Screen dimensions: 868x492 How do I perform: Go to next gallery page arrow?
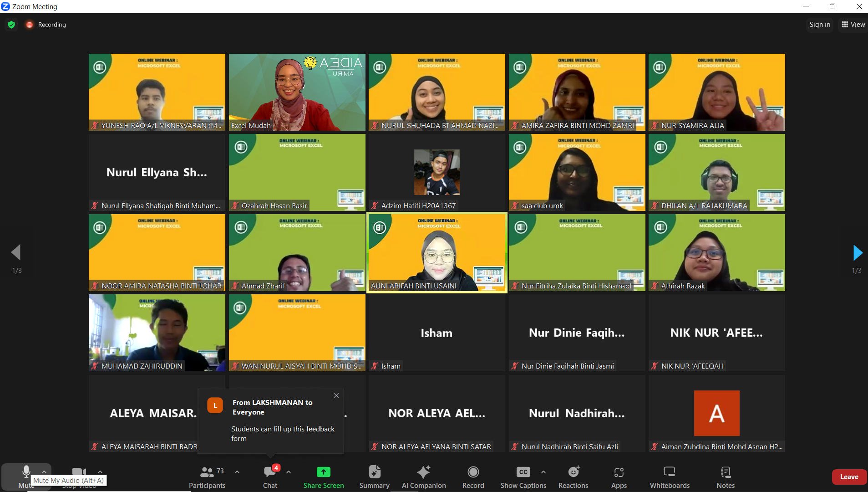[x=857, y=252]
